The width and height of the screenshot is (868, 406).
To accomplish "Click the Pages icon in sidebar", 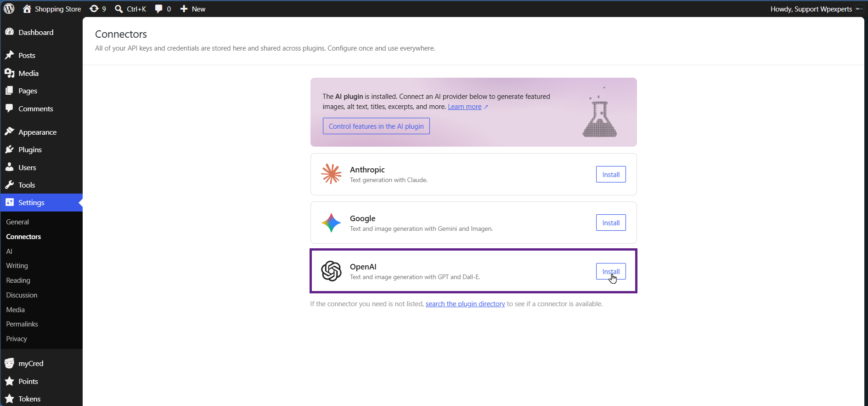I will coord(9,91).
